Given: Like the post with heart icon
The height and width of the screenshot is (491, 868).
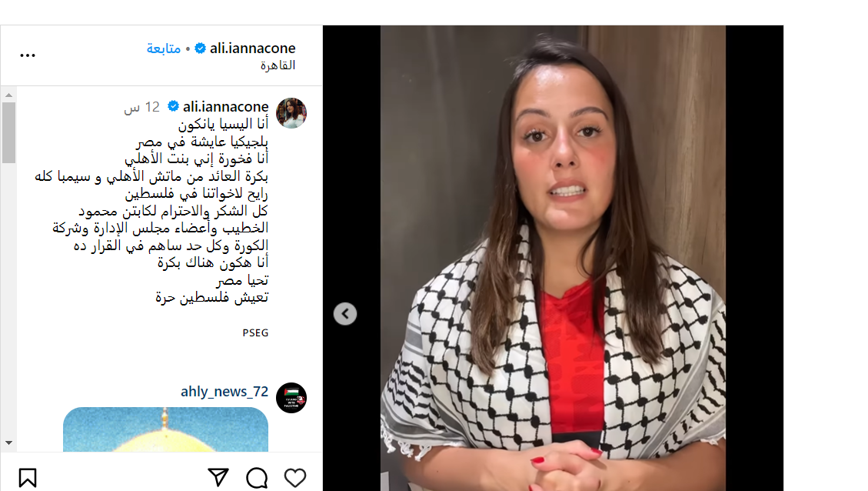Looking at the screenshot, I should 295,478.
